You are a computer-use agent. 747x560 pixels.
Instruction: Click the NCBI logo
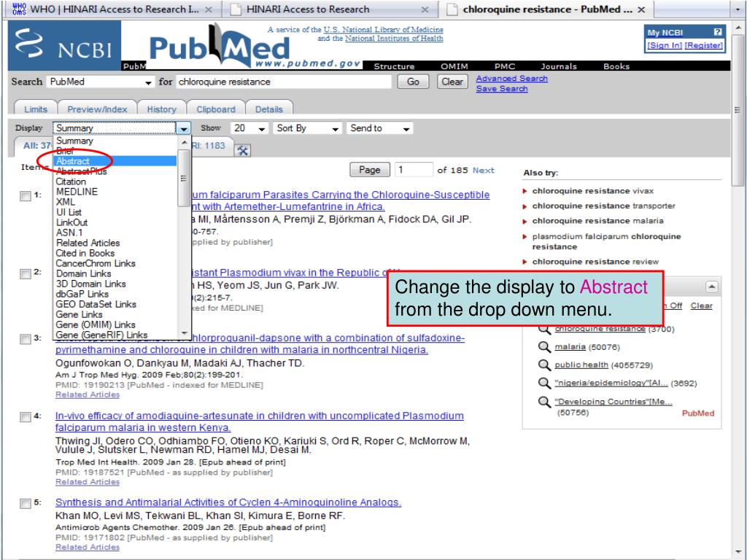64,45
